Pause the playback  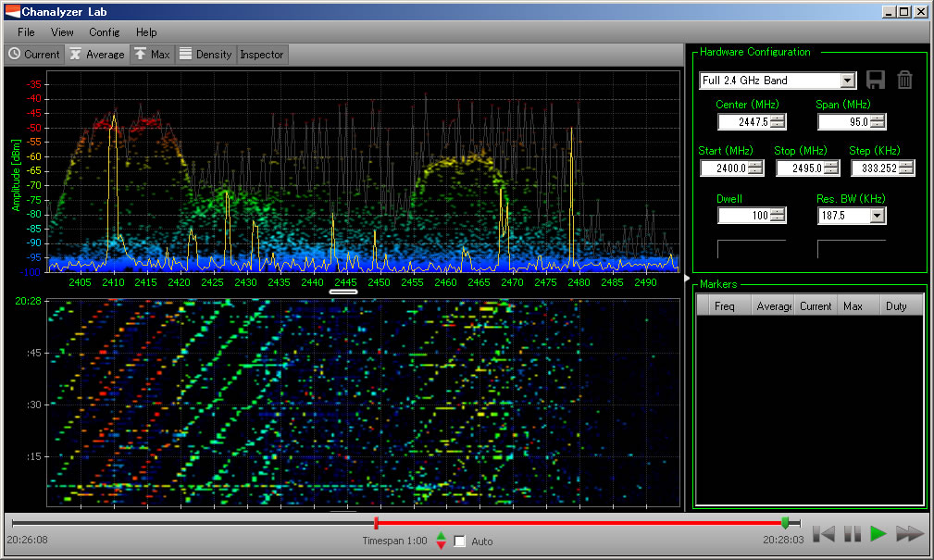853,534
